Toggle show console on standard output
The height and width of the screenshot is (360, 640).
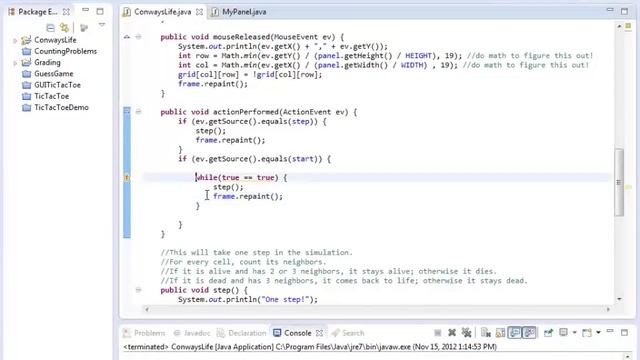[515, 333]
